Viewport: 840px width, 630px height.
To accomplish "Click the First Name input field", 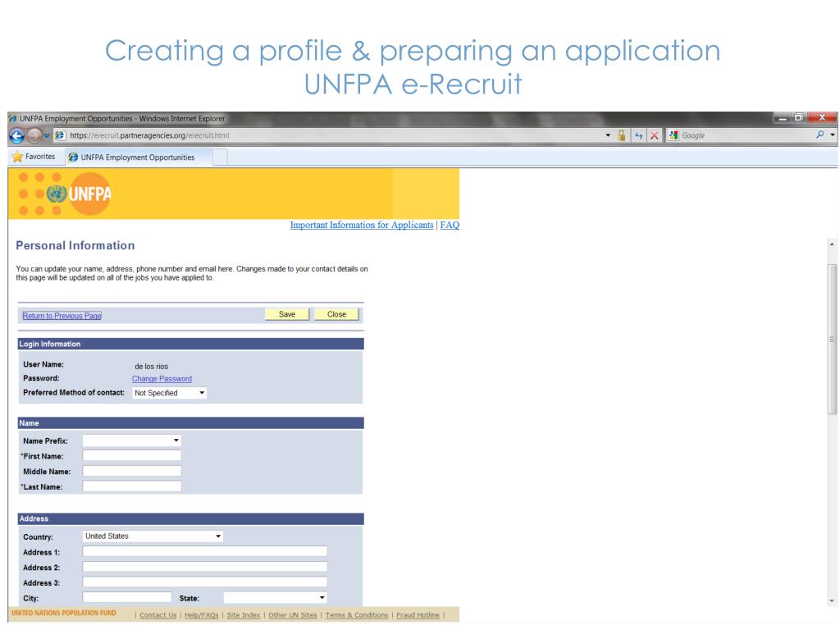I will (x=132, y=456).
